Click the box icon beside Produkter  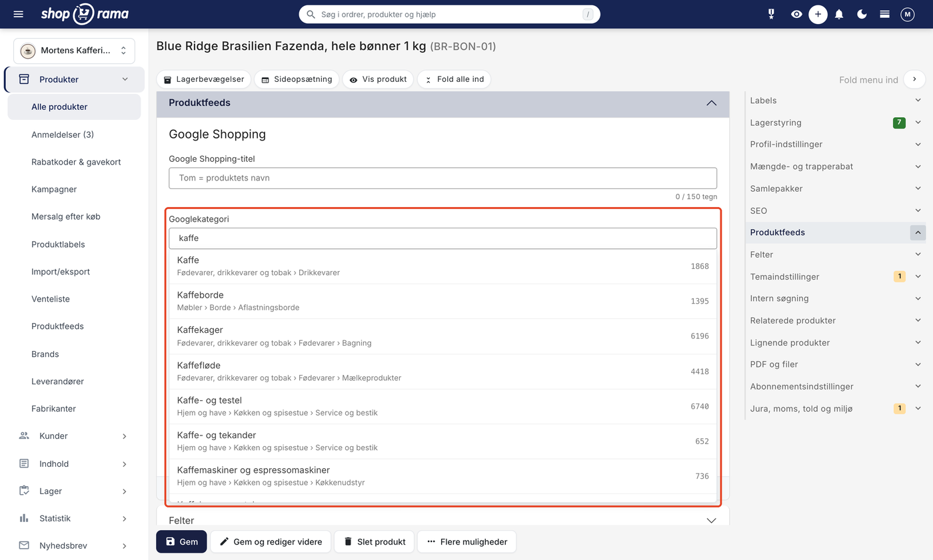24,79
